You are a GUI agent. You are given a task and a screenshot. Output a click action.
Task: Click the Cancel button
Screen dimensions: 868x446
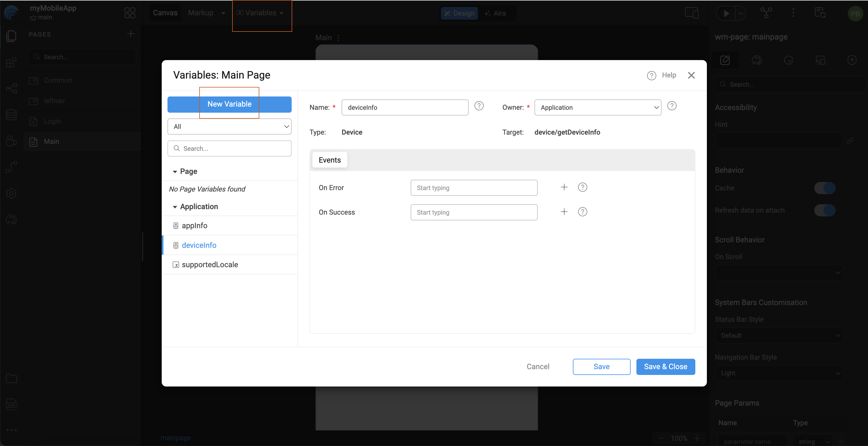tap(538, 367)
